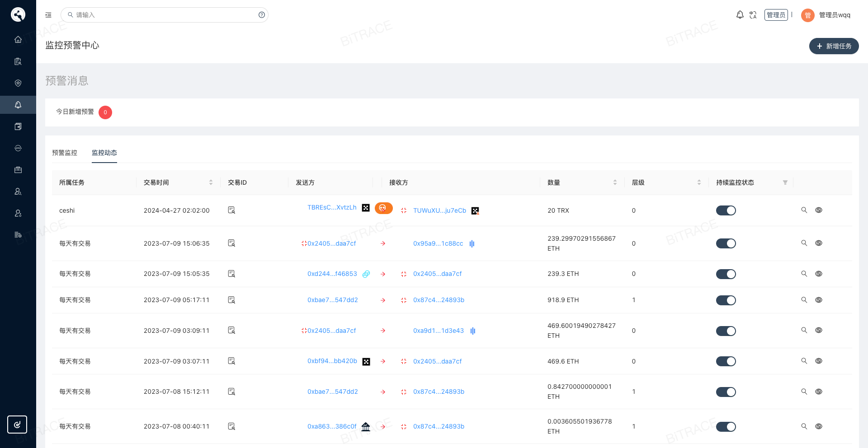Image resolution: width=868 pixels, height=448 pixels.
Task: Select 监控动态 tab
Action: pyautogui.click(x=104, y=153)
